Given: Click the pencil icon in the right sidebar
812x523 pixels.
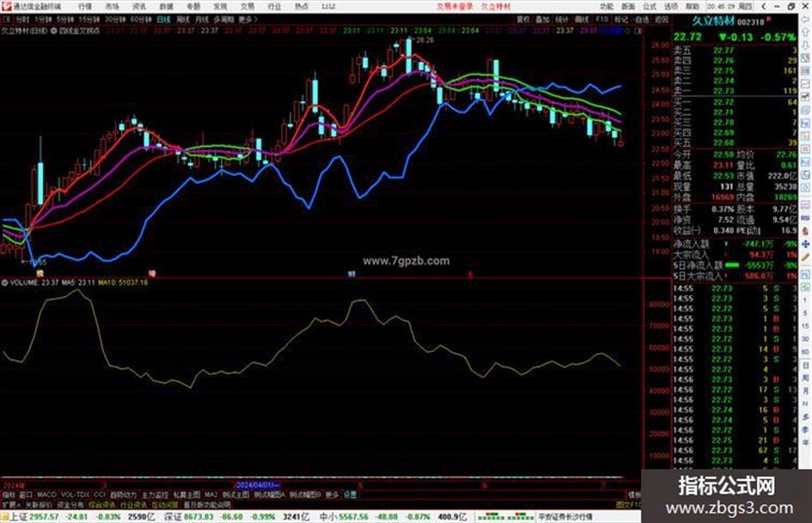Looking at the screenshot, I should pos(805,256).
